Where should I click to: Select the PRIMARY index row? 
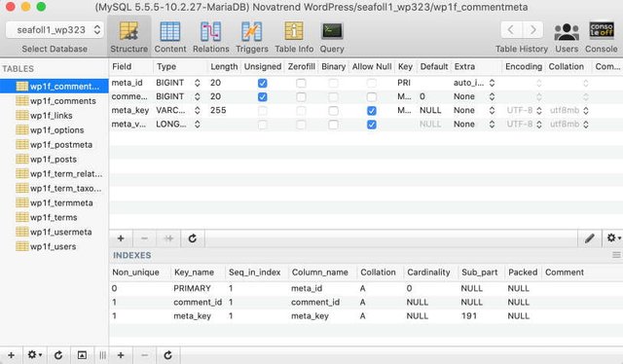tap(366, 288)
